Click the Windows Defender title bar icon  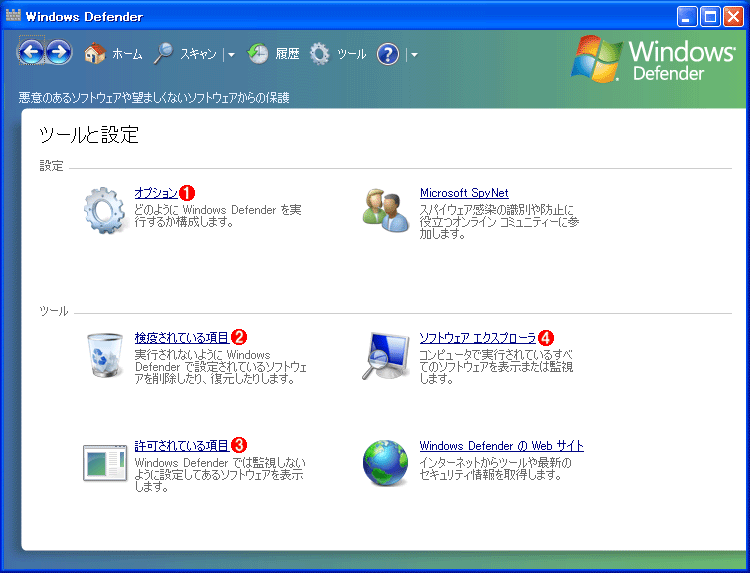13,16
